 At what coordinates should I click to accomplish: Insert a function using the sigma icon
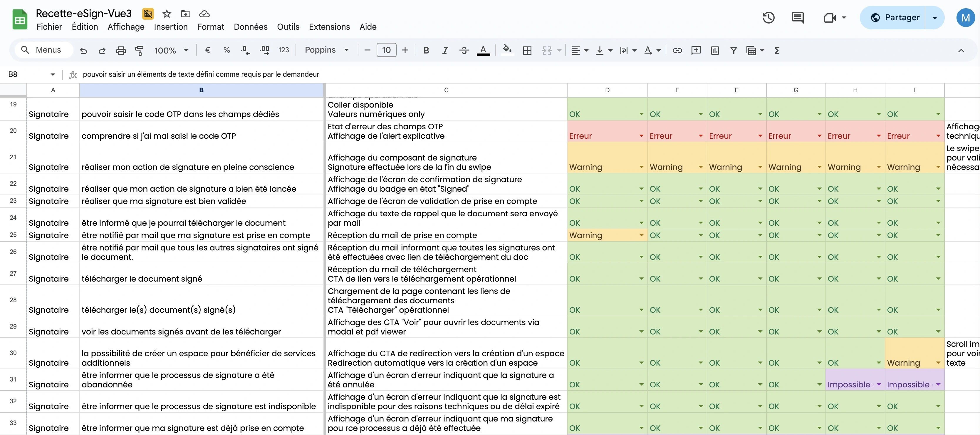[x=778, y=50]
